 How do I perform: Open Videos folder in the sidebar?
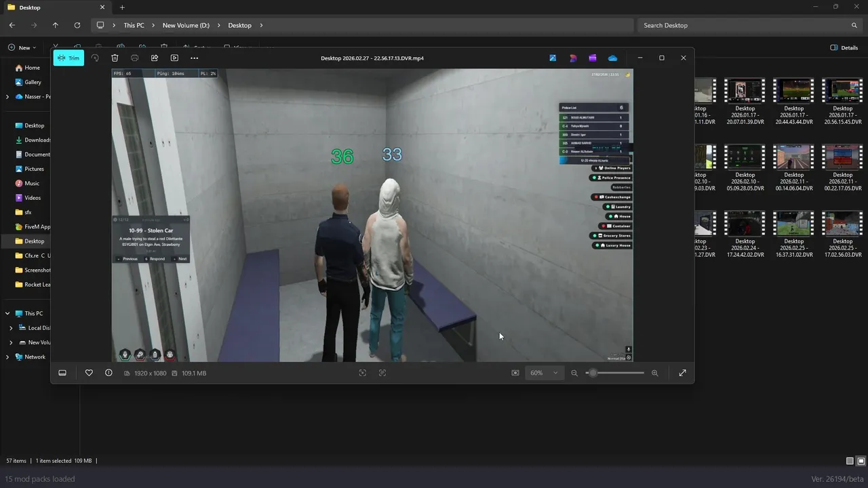(33, 198)
